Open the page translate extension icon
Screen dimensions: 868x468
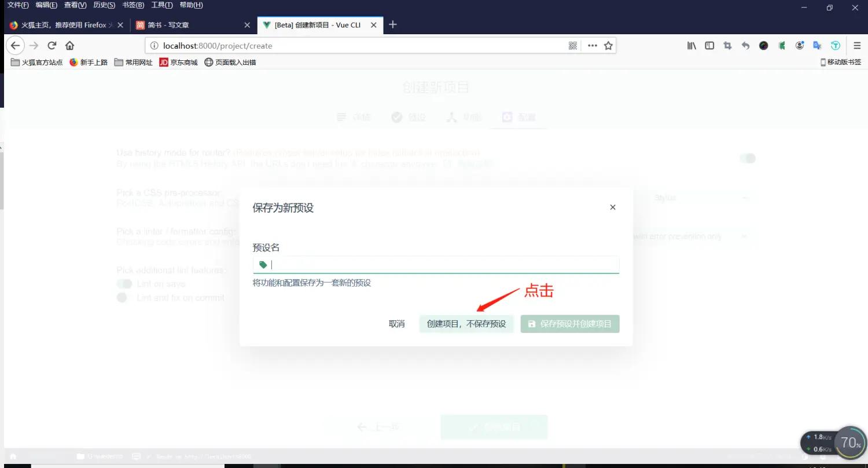coord(818,46)
